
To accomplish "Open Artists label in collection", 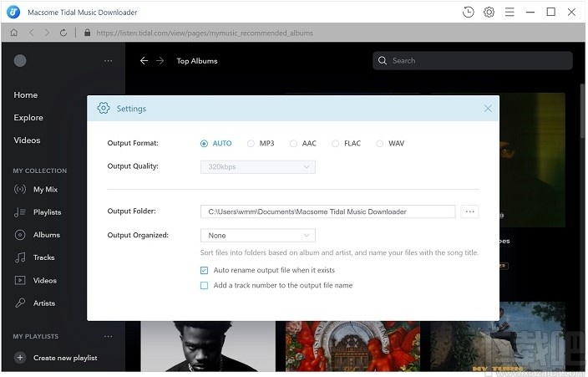I will click(x=44, y=303).
